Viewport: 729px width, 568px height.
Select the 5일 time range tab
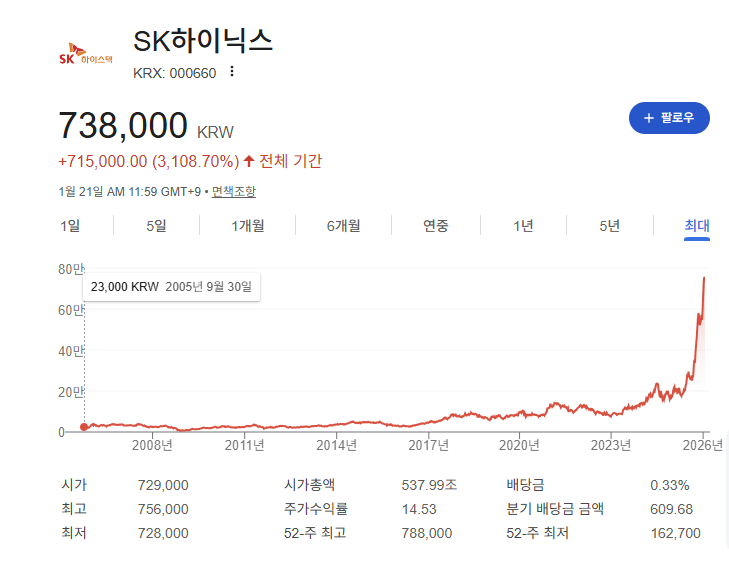(156, 226)
